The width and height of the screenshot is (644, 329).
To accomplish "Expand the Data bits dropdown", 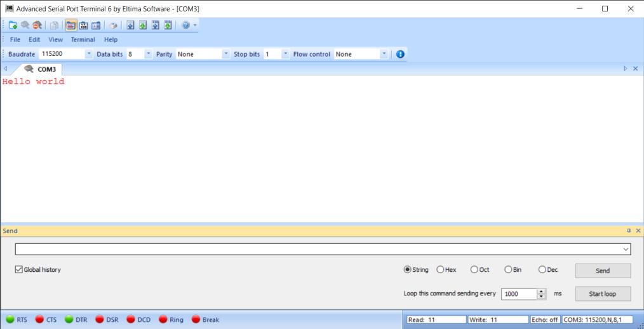I will point(148,54).
